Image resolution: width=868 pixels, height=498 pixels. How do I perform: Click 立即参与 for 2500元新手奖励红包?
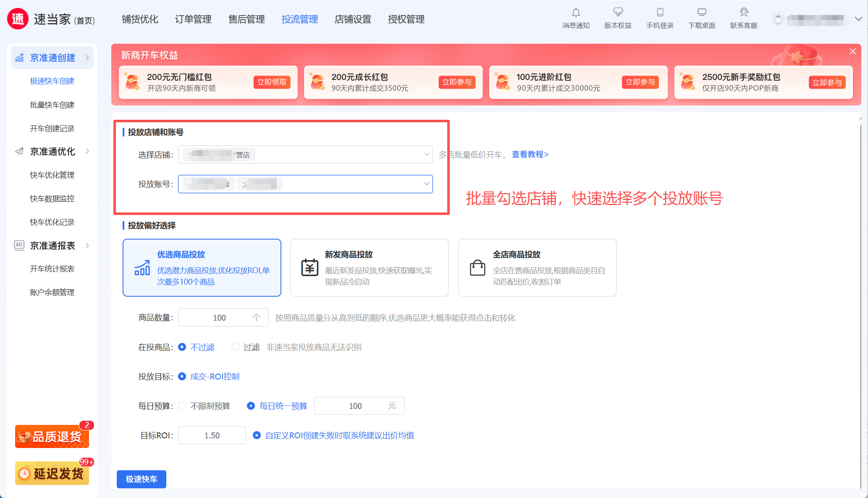[827, 82]
